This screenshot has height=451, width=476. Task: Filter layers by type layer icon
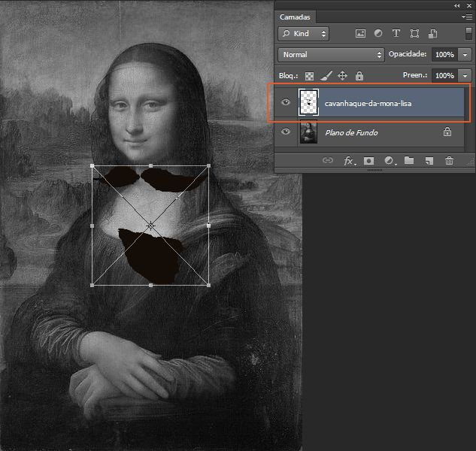click(396, 33)
